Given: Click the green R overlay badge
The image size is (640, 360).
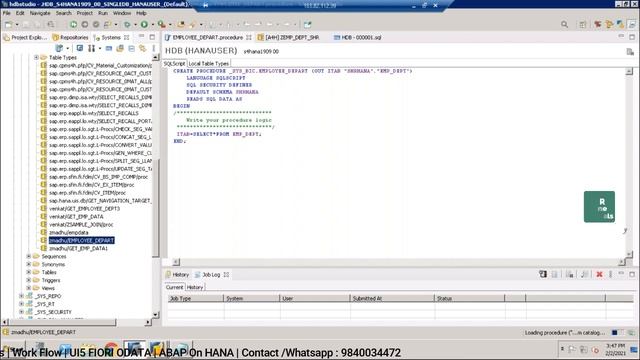Looking at the screenshot, I should click(599, 207).
